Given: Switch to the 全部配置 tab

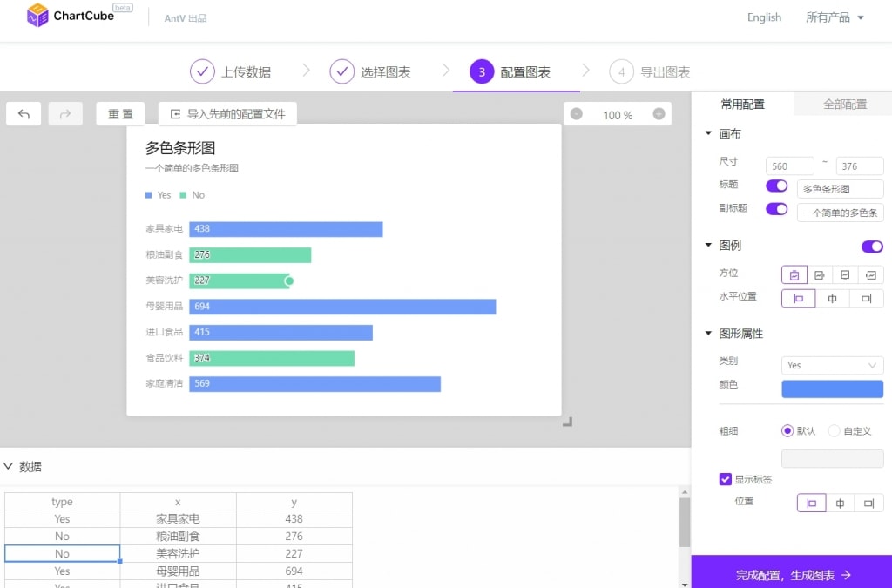Looking at the screenshot, I should [x=844, y=105].
